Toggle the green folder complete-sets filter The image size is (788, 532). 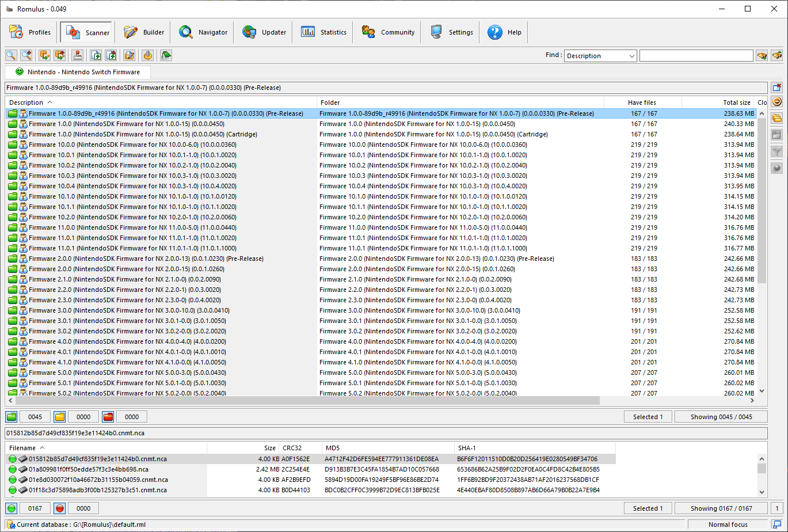(12, 417)
